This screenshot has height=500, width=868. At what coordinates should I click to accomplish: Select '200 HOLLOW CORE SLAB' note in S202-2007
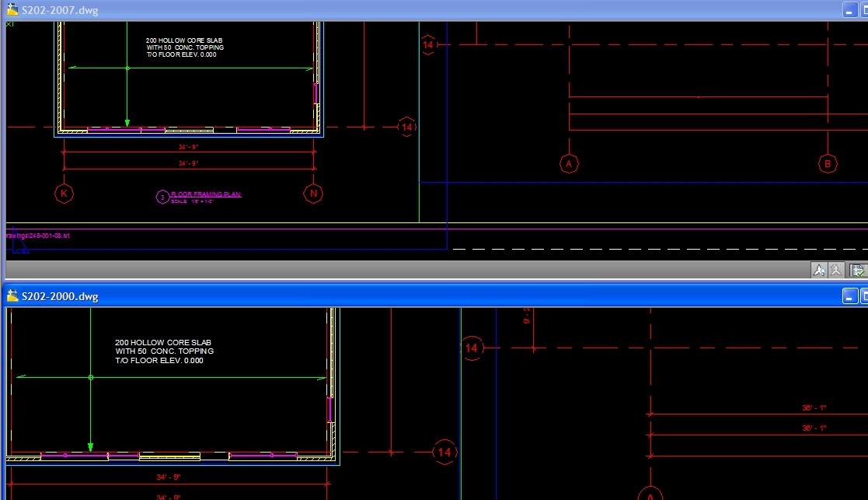click(184, 40)
